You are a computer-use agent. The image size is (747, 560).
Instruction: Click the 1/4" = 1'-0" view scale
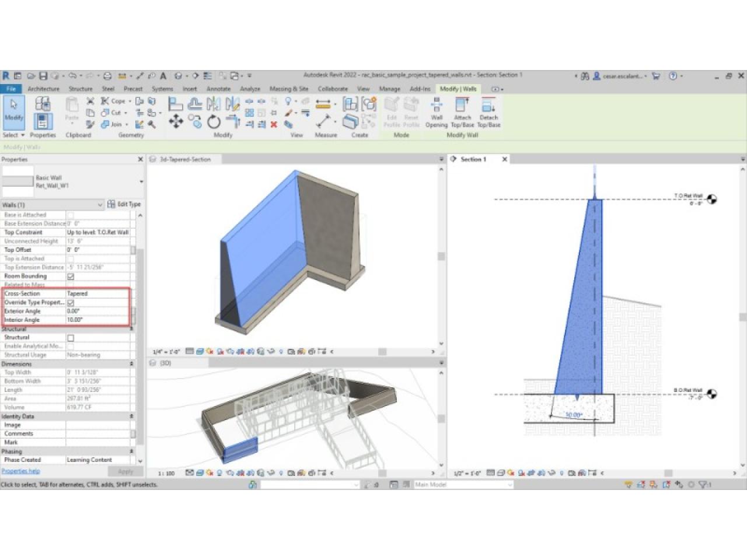point(166,352)
